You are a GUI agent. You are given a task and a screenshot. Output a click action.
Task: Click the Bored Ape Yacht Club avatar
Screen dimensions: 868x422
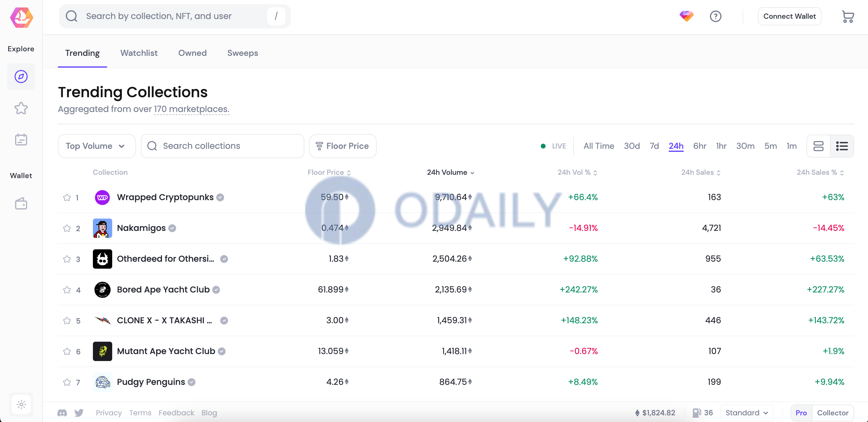103,289
